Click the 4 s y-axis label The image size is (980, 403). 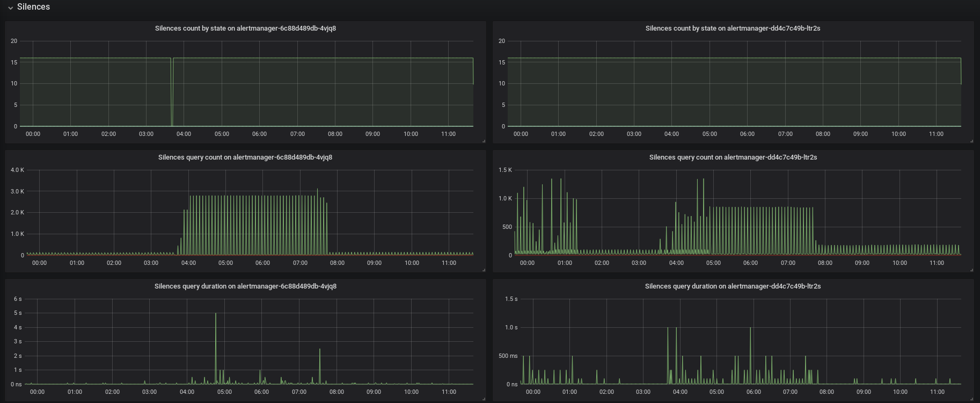[x=18, y=327]
